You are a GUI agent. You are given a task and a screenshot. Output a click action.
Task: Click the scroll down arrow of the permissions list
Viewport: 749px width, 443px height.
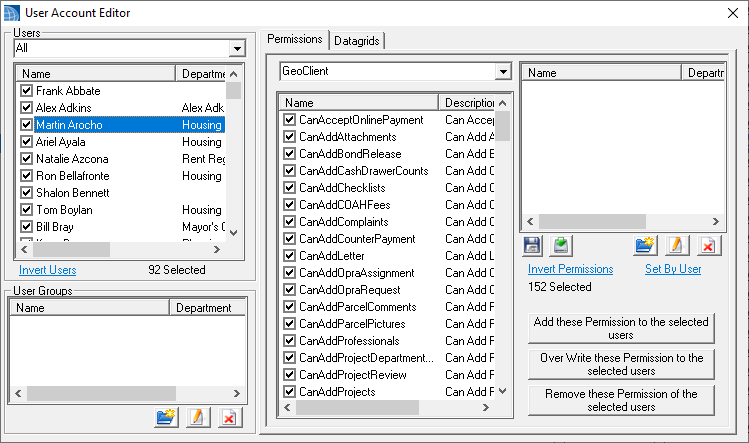click(x=503, y=391)
